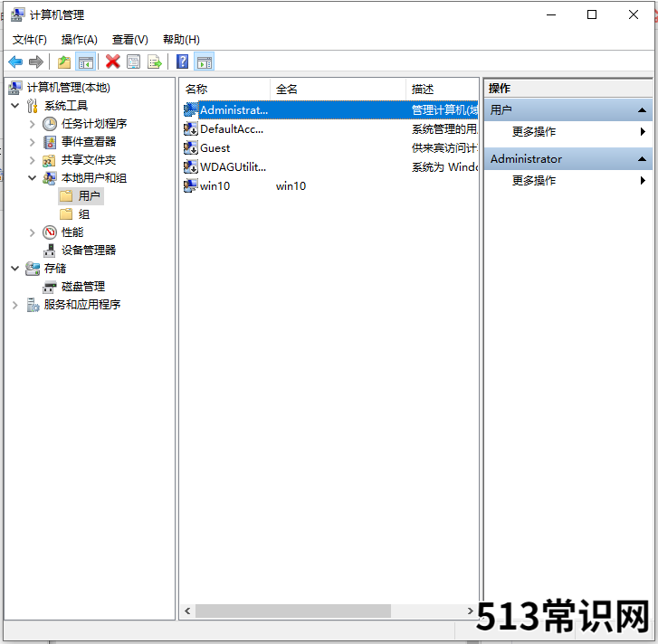Click the Local Users and Groups icon
Image resolution: width=658 pixels, height=644 pixels.
(49, 178)
